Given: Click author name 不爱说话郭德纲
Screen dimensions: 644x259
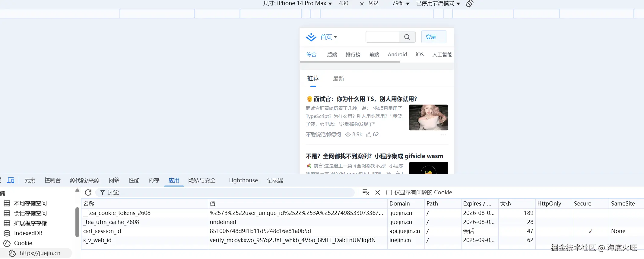Looking at the screenshot, I should (x=323, y=134).
